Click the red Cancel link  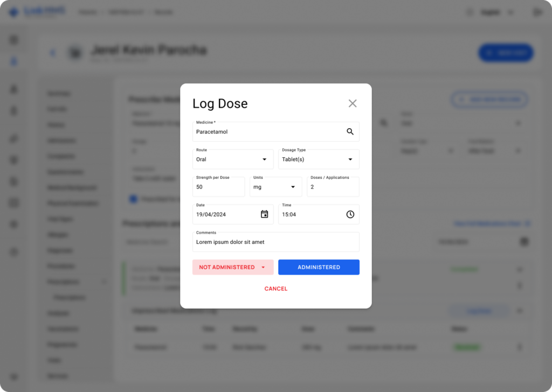pyautogui.click(x=276, y=289)
